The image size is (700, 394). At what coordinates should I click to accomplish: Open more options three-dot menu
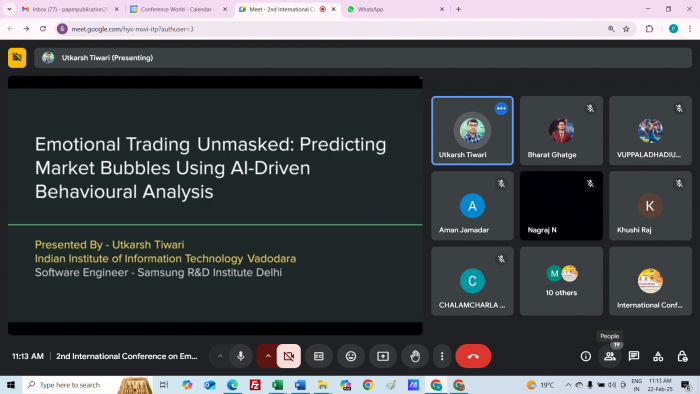pos(442,356)
